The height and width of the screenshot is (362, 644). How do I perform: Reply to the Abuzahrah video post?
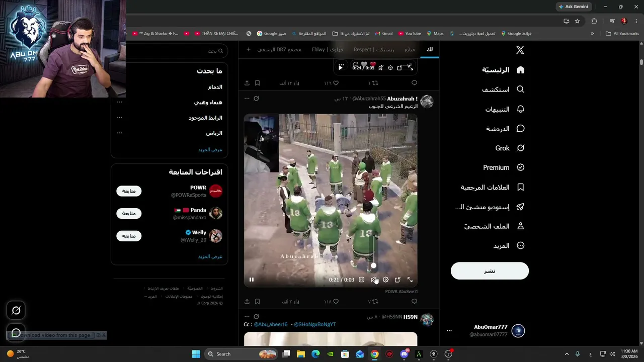pyautogui.click(x=414, y=302)
